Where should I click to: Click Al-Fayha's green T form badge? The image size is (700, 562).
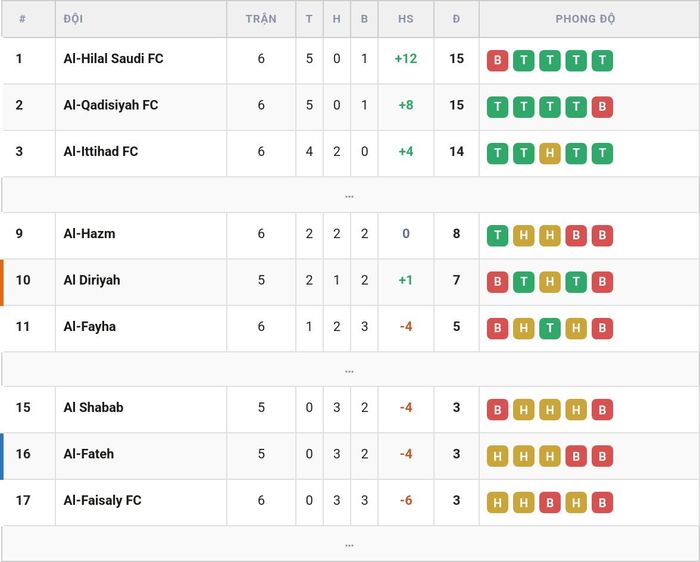pos(550,328)
